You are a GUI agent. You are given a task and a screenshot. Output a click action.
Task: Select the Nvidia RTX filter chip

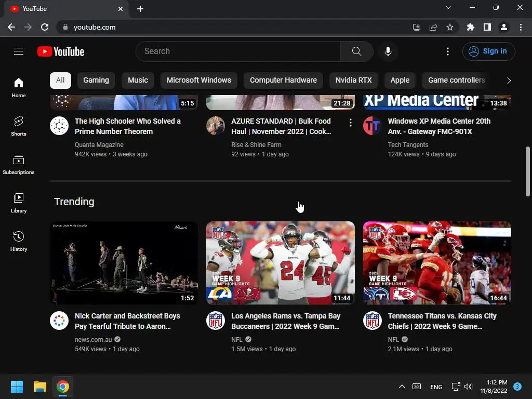pos(353,80)
